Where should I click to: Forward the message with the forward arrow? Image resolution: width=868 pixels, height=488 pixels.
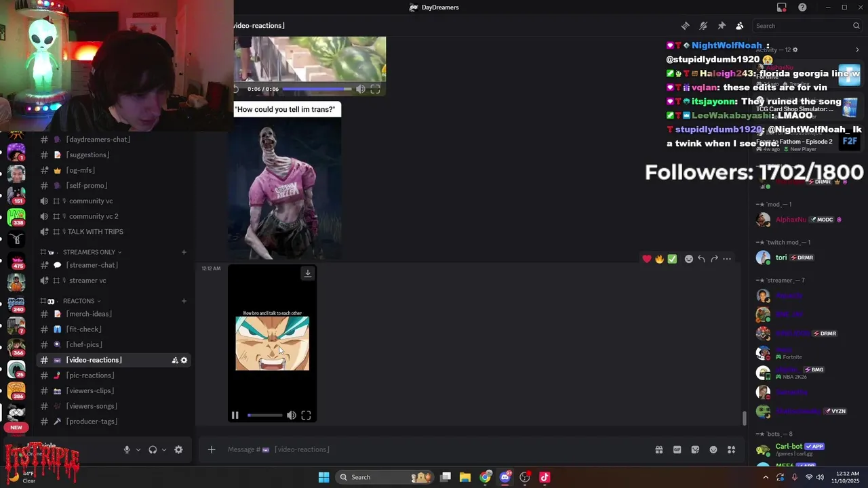pyautogui.click(x=714, y=259)
